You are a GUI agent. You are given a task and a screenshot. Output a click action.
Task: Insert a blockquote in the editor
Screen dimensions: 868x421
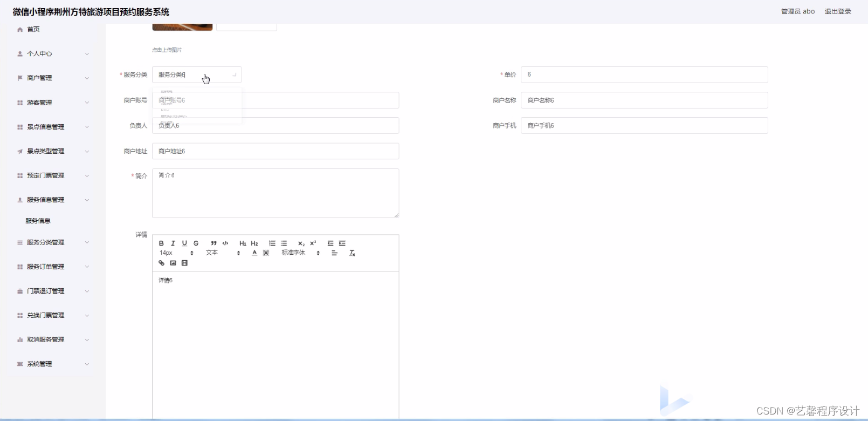213,243
